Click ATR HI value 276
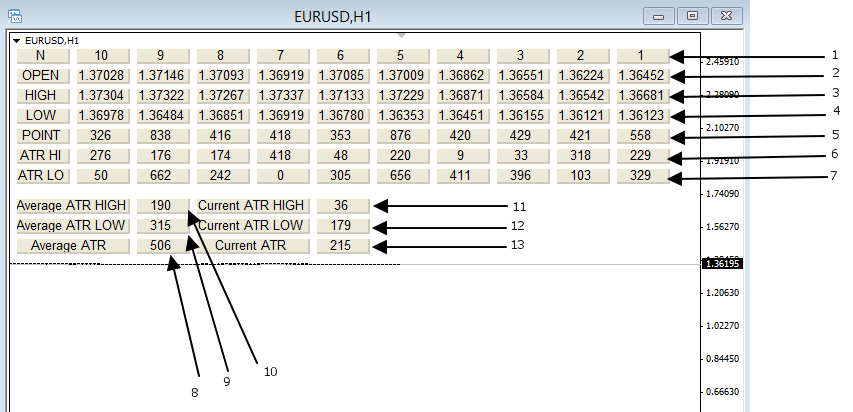Viewport: 853px width, 412px height. click(x=103, y=156)
